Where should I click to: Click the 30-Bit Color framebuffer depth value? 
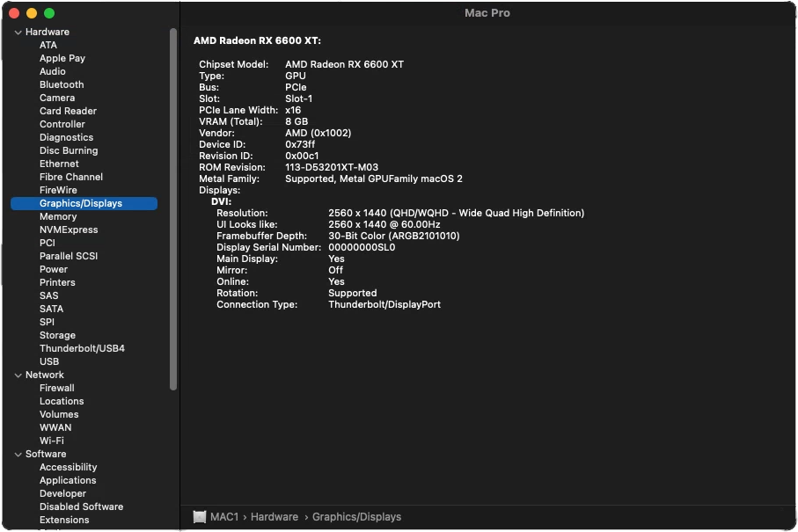(x=394, y=237)
